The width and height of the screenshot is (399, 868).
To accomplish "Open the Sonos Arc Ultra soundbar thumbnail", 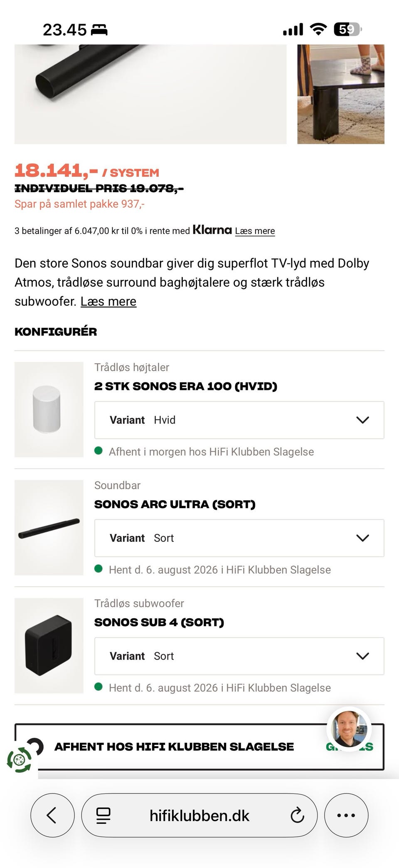I will [49, 528].
